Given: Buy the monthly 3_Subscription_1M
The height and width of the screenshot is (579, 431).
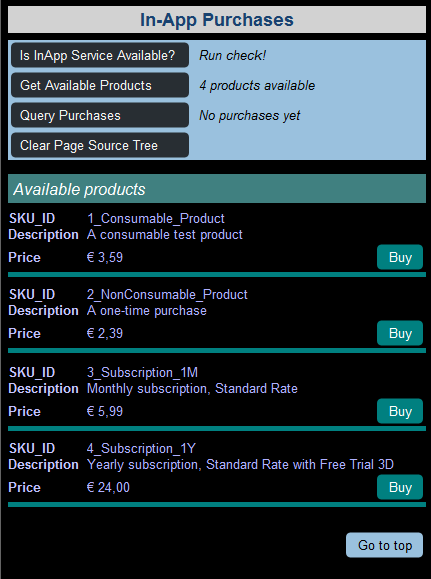Looking at the screenshot, I should click(400, 411).
